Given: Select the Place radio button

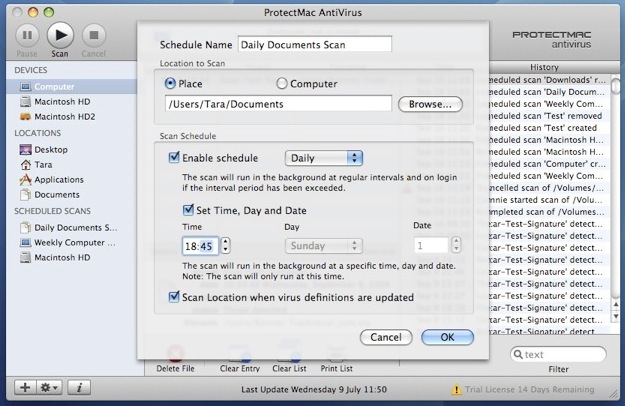Looking at the screenshot, I should point(170,83).
